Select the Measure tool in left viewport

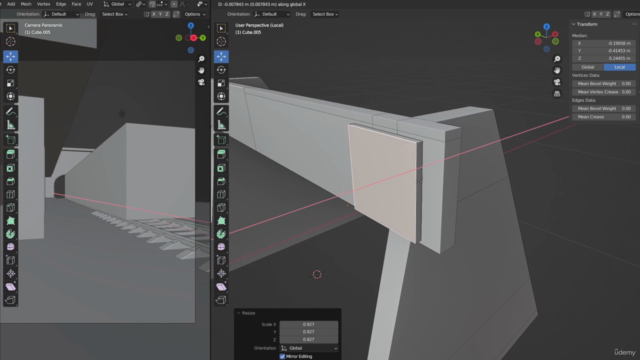click(x=11, y=125)
